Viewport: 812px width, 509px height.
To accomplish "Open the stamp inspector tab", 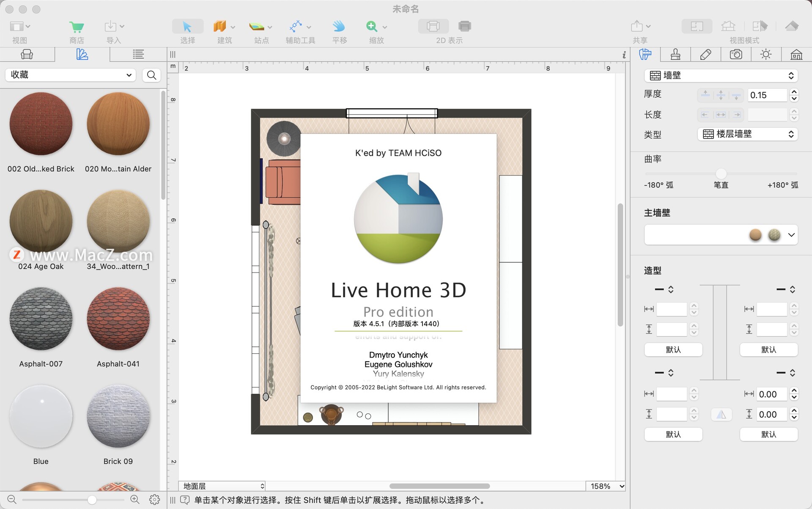I will (675, 54).
